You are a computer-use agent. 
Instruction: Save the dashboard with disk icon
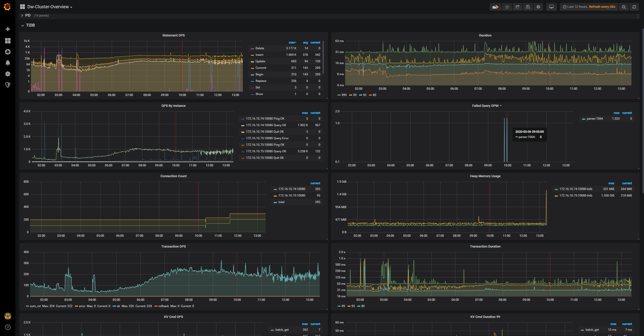tap(528, 7)
